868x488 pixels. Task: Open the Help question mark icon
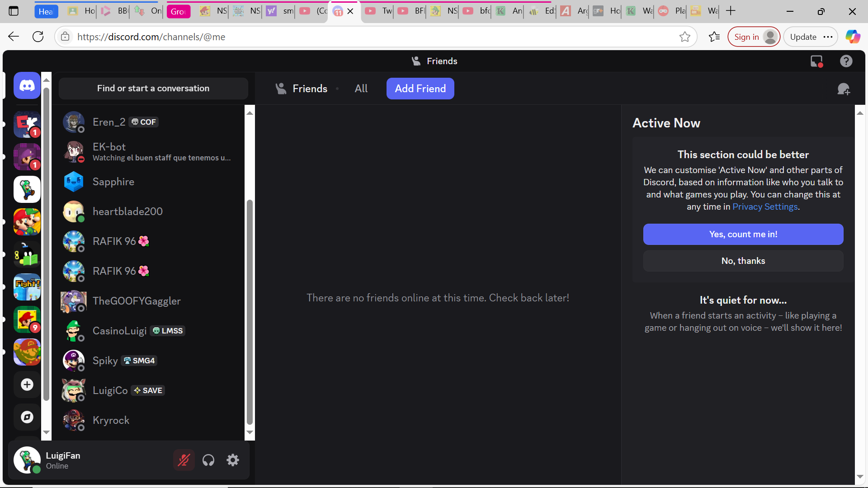(846, 61)
